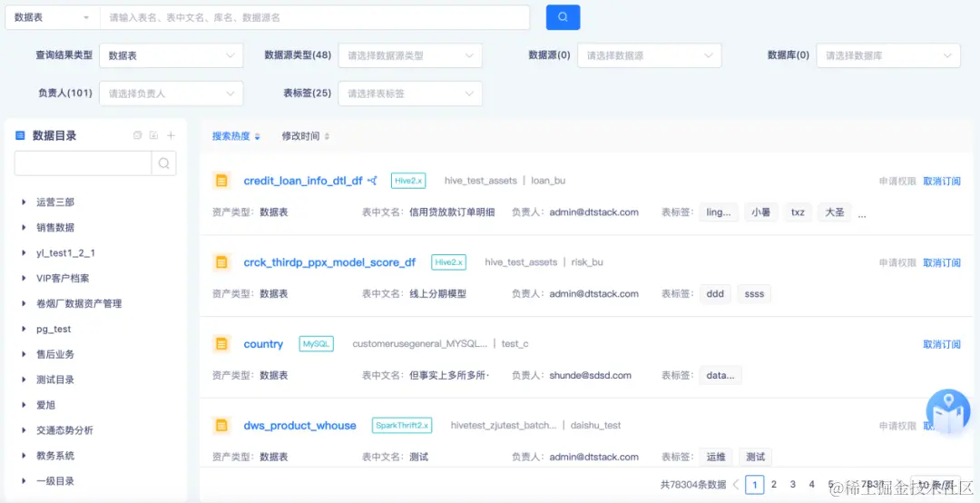This screenshot has width=980, height=503.
Task: Click the blue search magnifier button
Action: coord(563,17)
